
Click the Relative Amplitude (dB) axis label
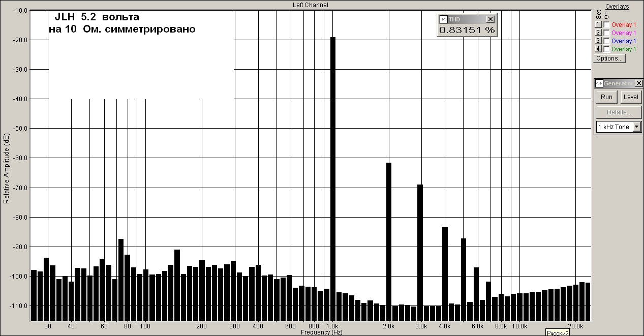click(x=6, y=169)
